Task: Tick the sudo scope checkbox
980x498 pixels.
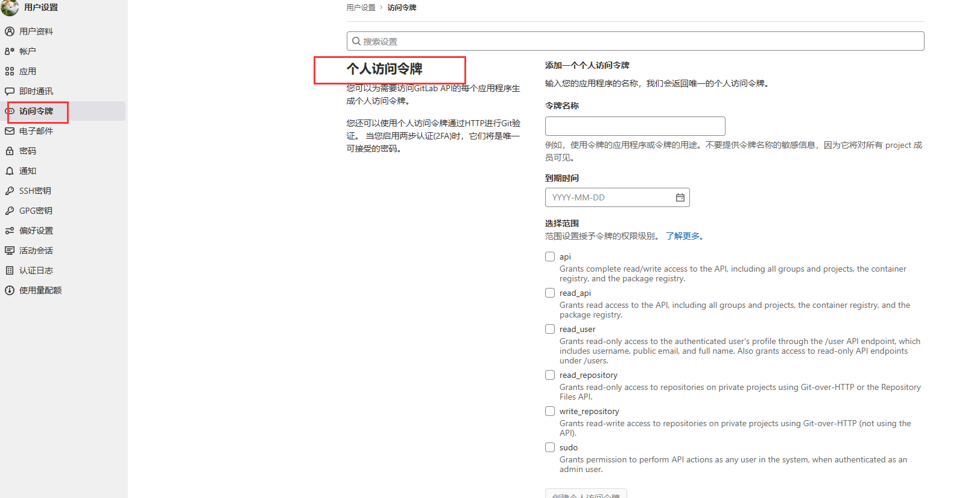Action: [550, 447]
